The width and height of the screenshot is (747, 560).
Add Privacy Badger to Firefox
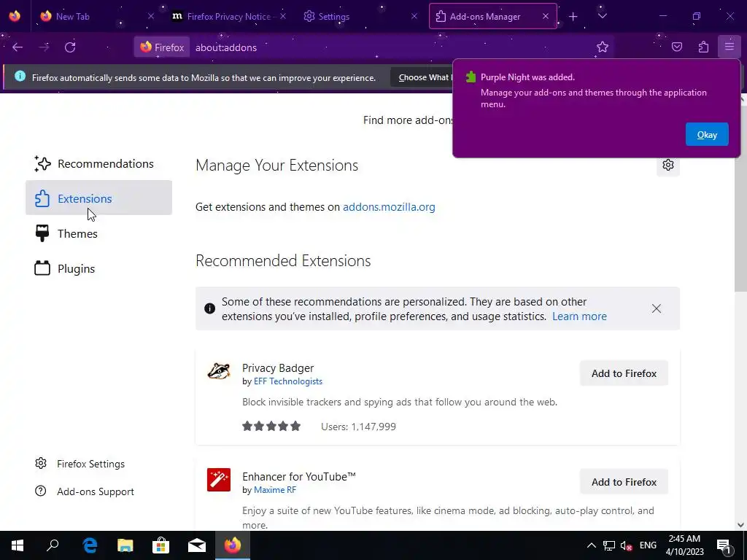[624, 373]
